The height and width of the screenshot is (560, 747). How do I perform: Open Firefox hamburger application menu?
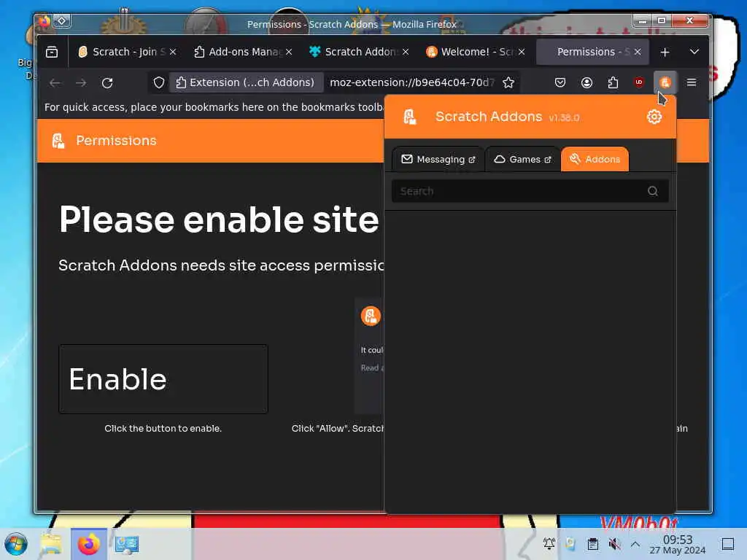pyautogui.click(x=692, y=82)
